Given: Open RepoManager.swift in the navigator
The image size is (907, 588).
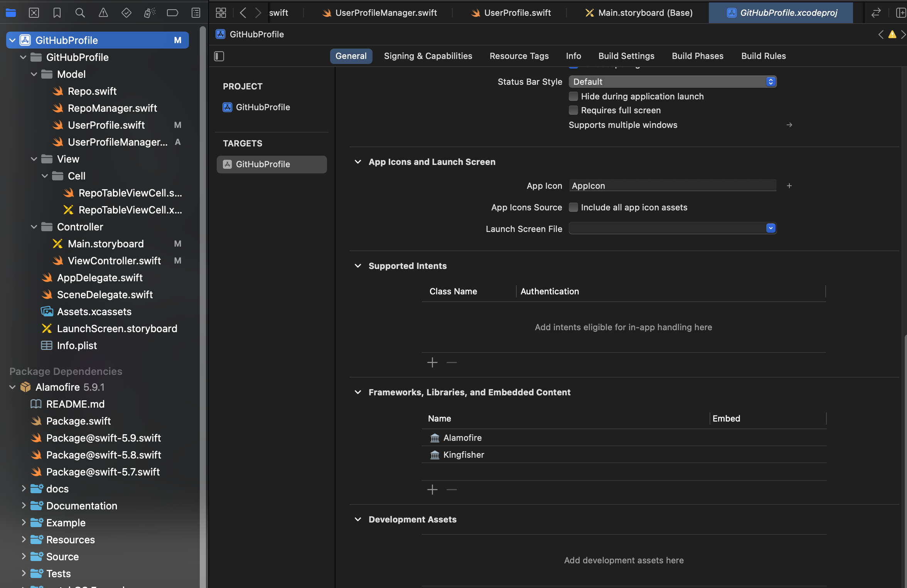Looking at the screenshot, I should coord(112,108).
